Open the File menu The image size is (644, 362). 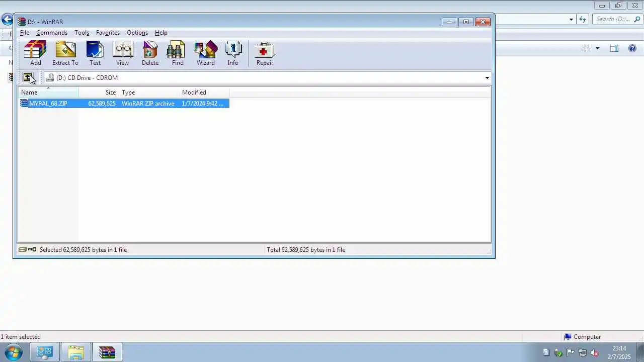(25, 33)
